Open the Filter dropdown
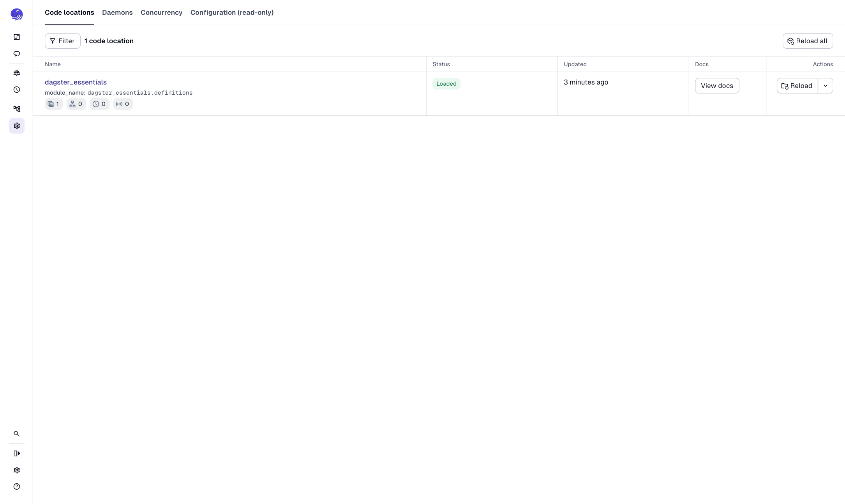 point(62,41)
